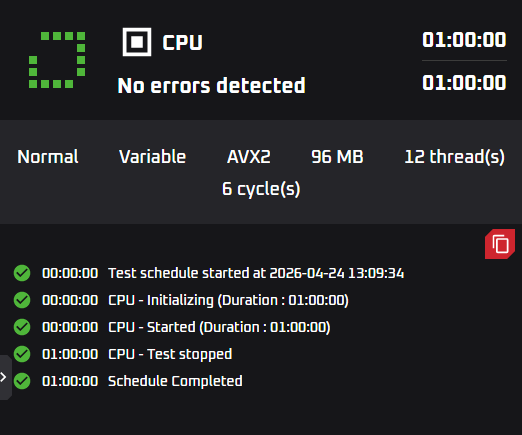522x435 pixels.
Task: Expand the side panel chevron arrow
Action: click(x=5, y=377)
